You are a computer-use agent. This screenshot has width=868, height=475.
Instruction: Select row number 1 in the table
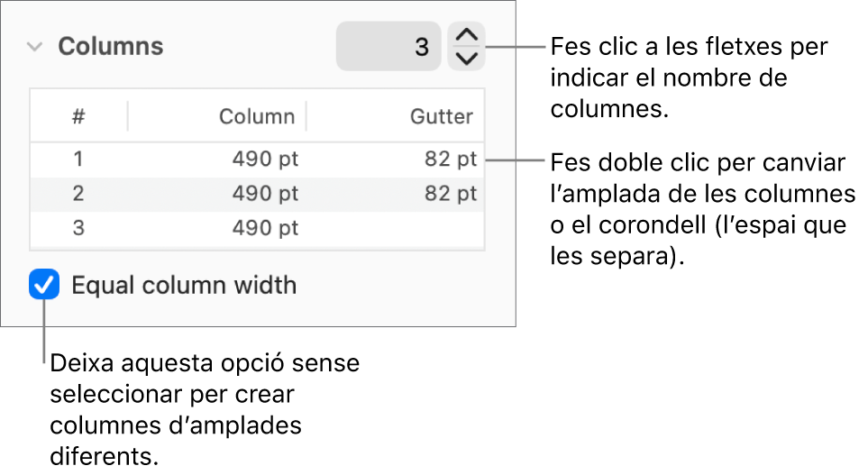point(79,160)
